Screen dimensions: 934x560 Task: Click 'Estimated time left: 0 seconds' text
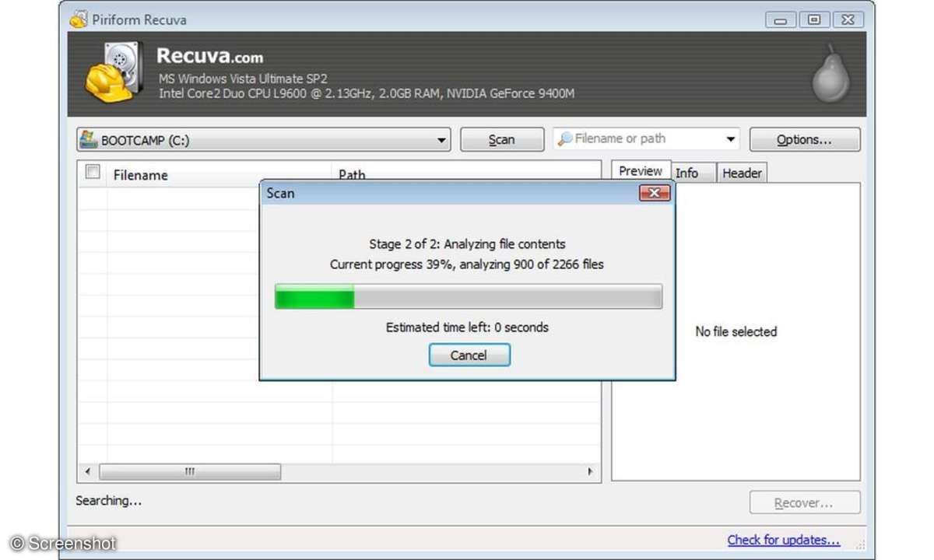pos(467,327)
